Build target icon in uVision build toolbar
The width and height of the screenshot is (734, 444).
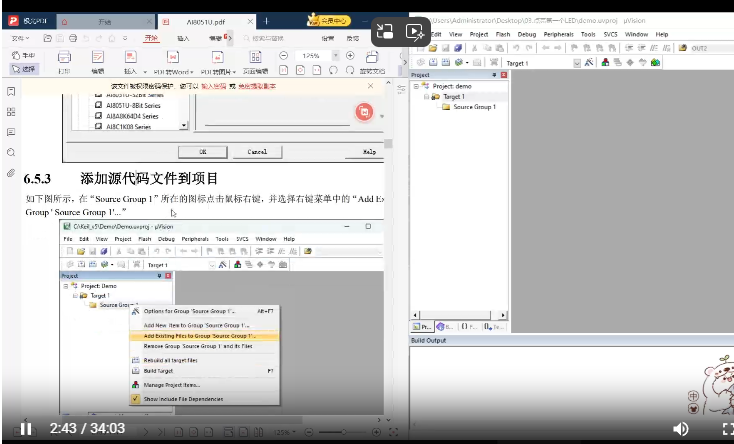pyautogui.click(x=433, y=62)
